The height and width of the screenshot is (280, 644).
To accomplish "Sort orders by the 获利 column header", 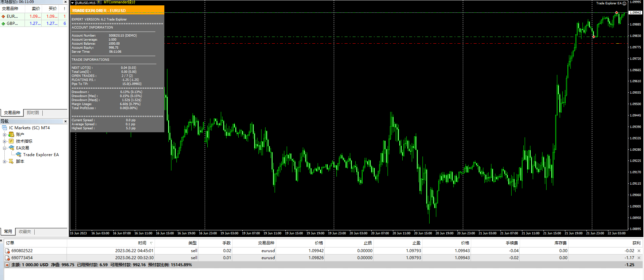I will [636, 243].
